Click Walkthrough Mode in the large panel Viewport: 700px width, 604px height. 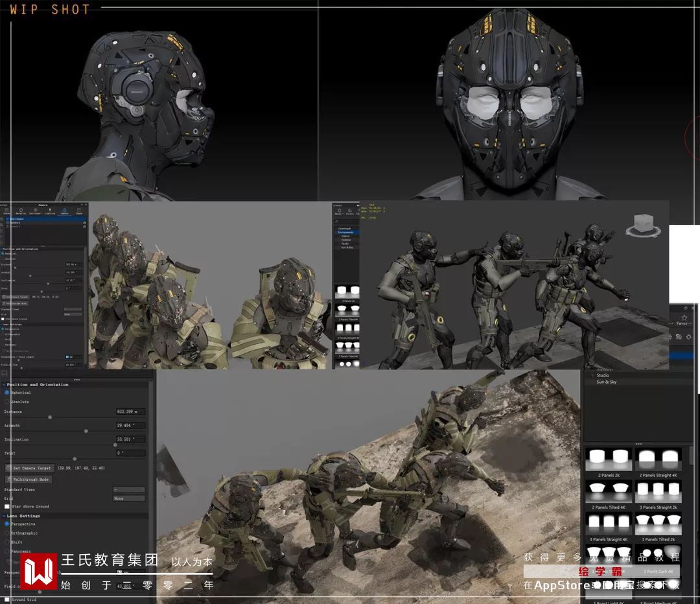(29, 480)
